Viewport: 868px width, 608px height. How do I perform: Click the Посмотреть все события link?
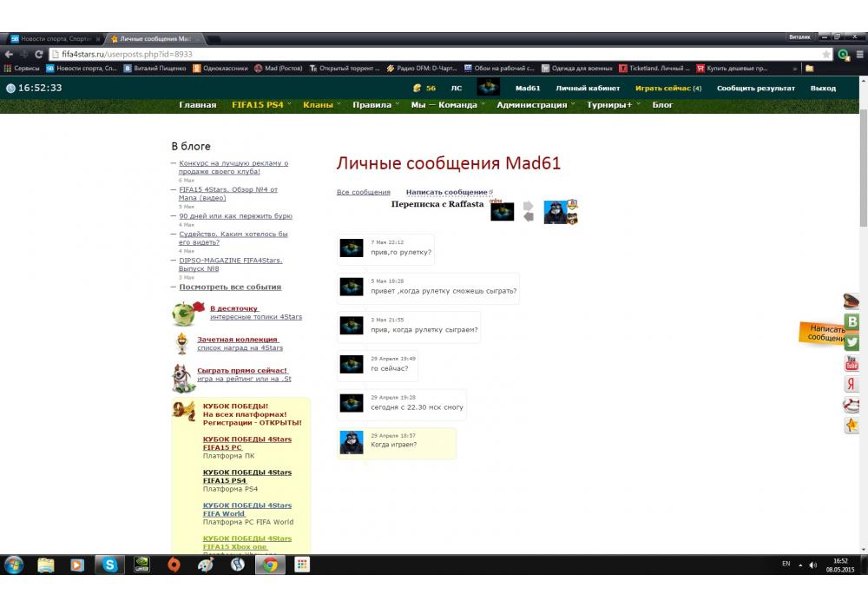pyautogui.click(x=230, y=287)
